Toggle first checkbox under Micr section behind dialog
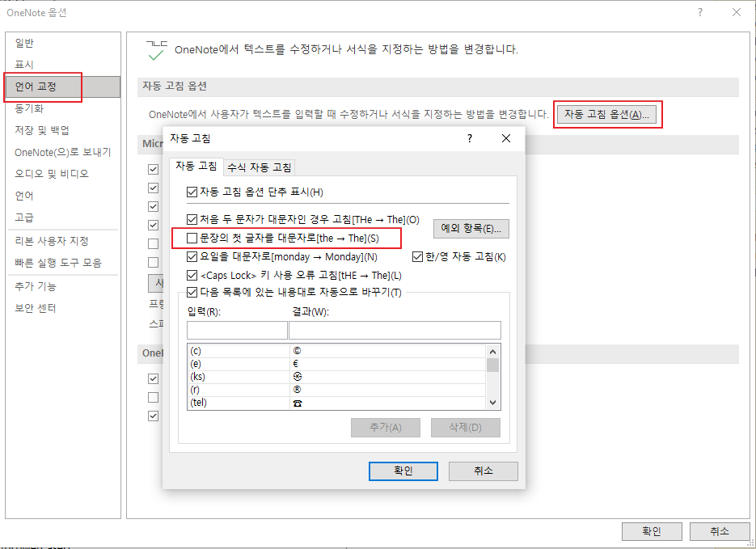 pos(154,170)
